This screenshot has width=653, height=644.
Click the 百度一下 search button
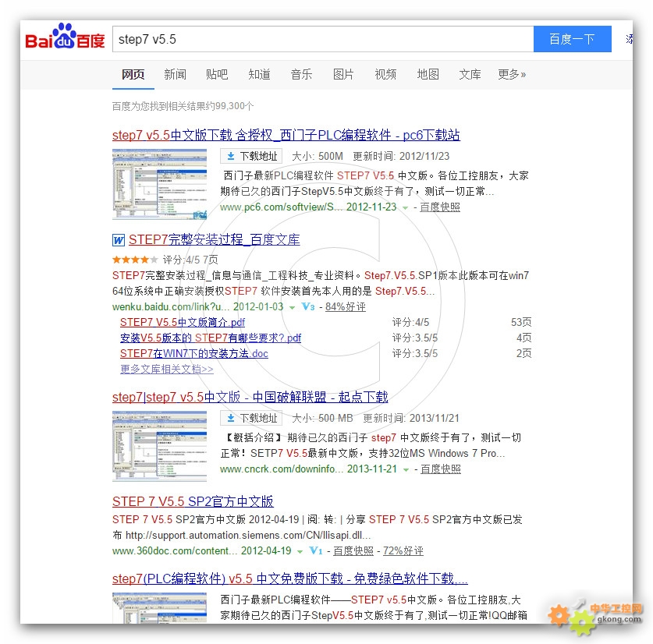[x=572, y=39]
